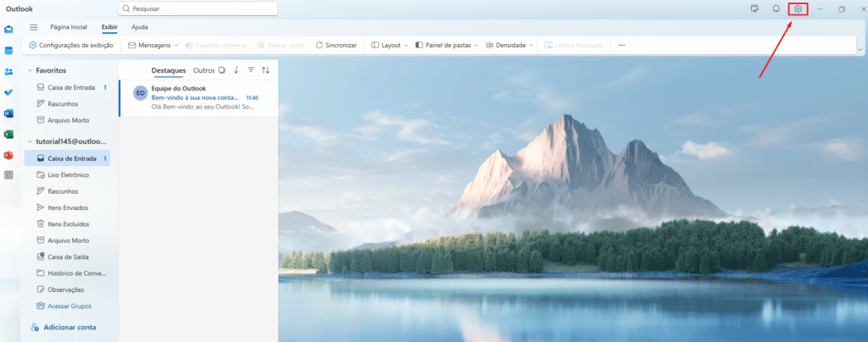The width and height of the screenshot is (868, 342).
Task: Toggle the hamburger navigation pane button
Action: click(34, 27)
